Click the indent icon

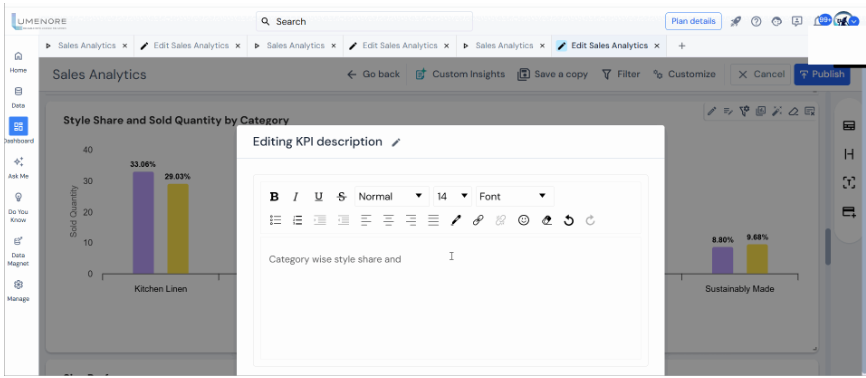click(x=320, y=220)
